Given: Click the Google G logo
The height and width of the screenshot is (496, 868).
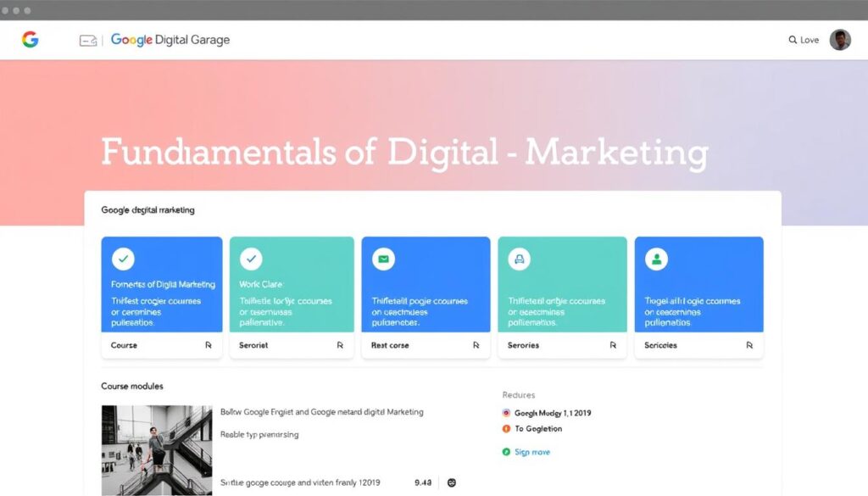Looking at the screenshot, I should (x=31, y=39).
